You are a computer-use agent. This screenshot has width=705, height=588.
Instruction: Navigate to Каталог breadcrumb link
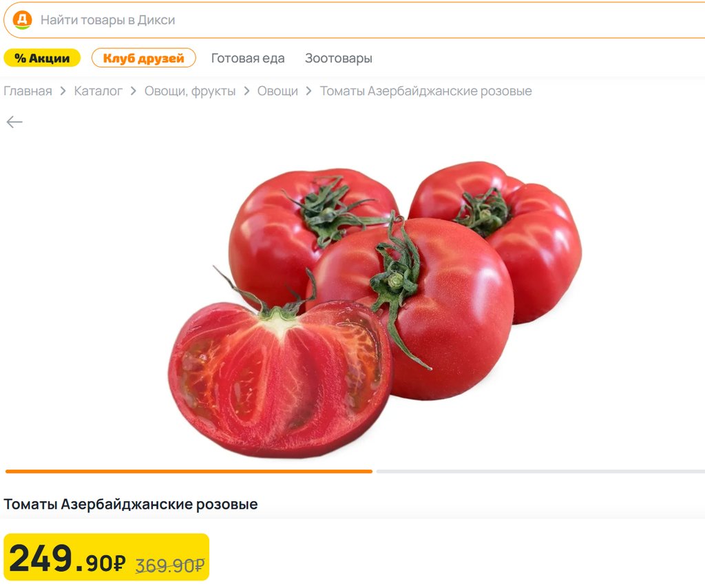tap(98, 92)
